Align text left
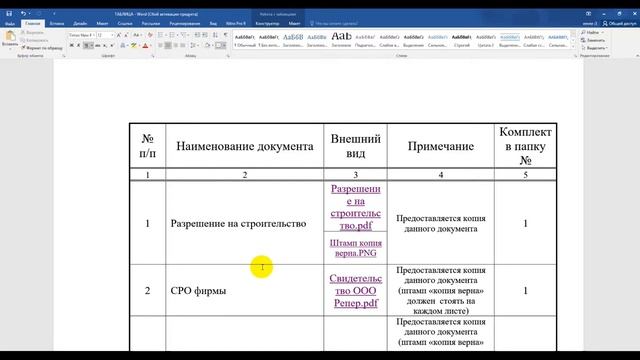The width and height of the screenshot is (640, 360). (x=160, y=45)
